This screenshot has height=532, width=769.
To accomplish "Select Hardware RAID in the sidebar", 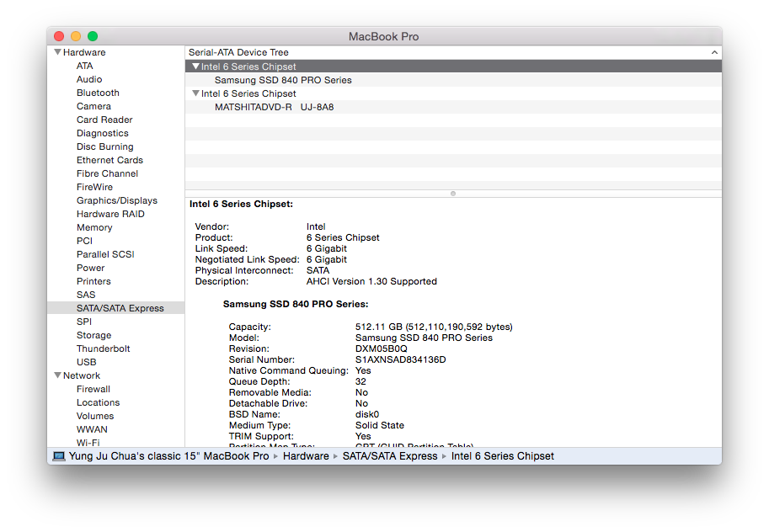I will [x=110, y=215].
